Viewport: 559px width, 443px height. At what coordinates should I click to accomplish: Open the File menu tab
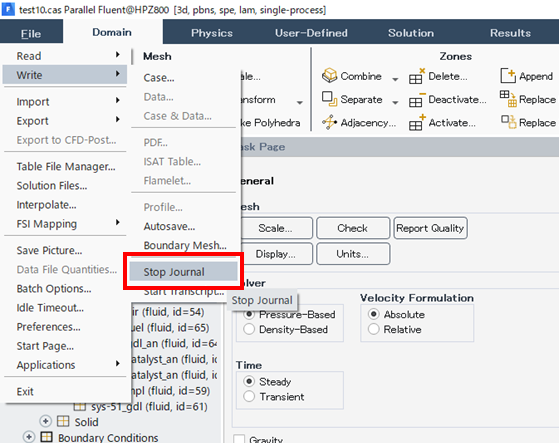[31, 33]
